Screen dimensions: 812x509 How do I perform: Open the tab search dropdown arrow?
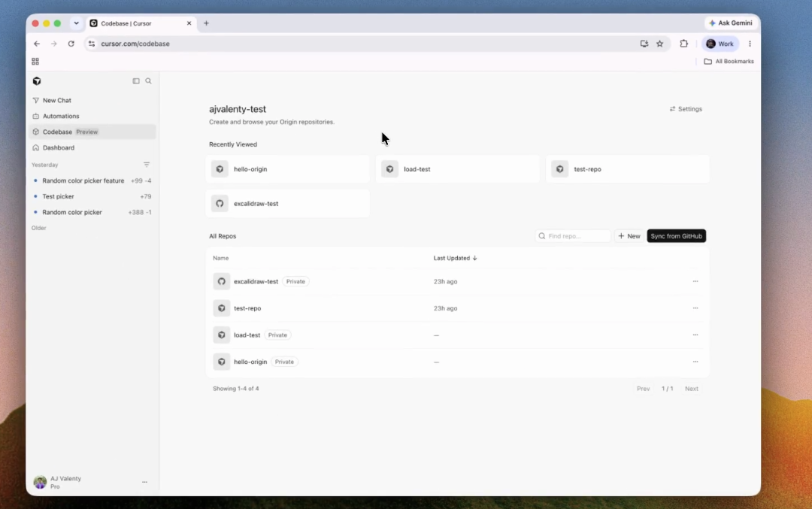coord(76,23)
